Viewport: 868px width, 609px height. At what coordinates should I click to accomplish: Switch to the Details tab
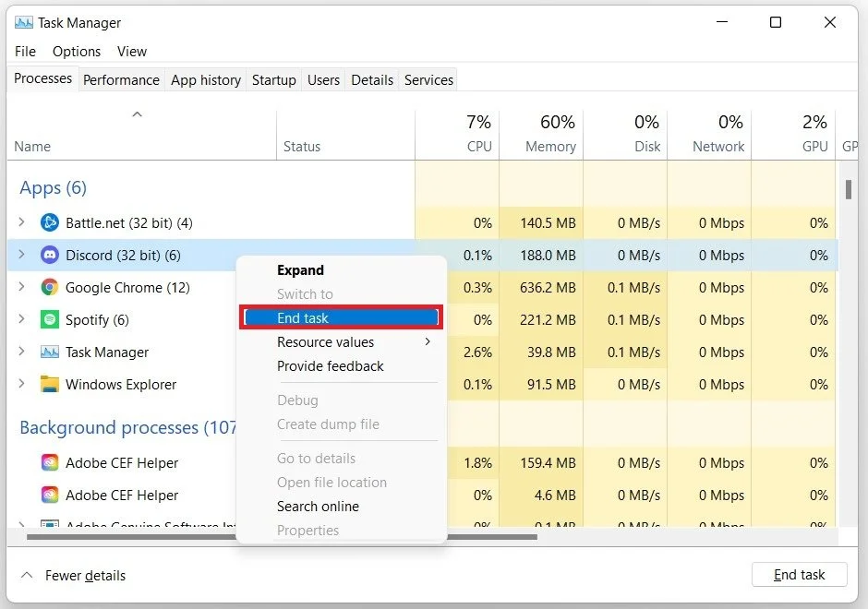point(372,80)
